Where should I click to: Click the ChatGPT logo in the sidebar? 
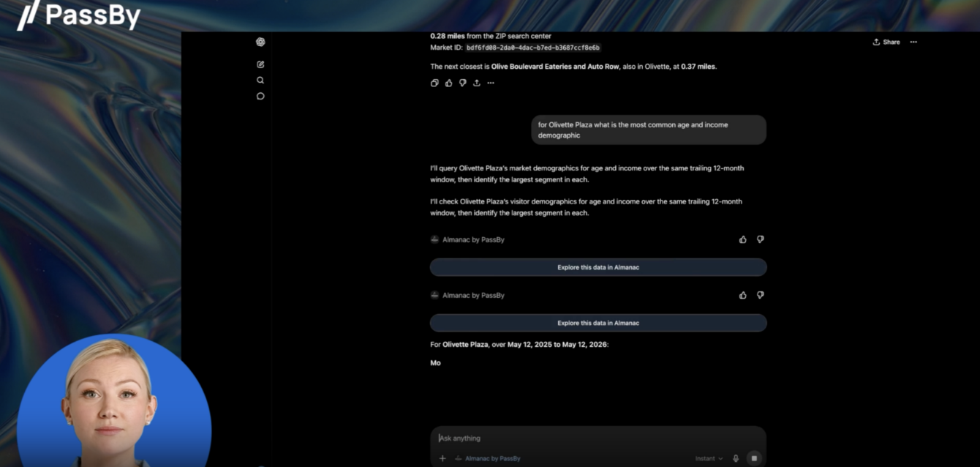coord(260,42)
